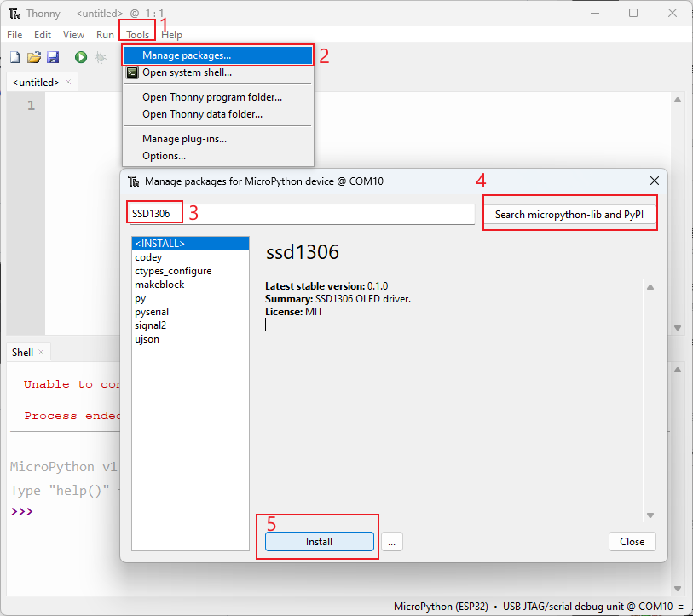The image size is (693, 616).
Task: Open the Options... menu entry
Action: point(164,156)
